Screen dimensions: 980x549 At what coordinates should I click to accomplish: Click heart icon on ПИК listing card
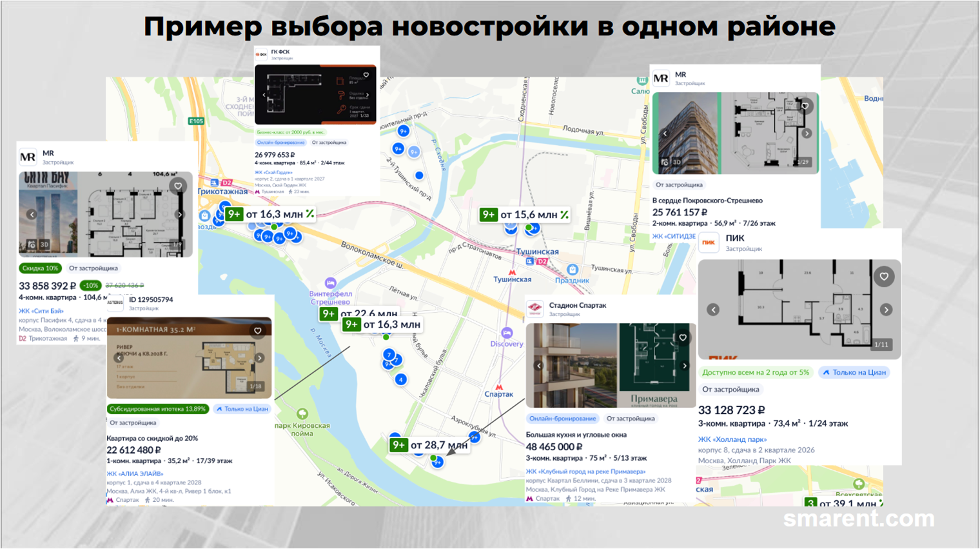[884, 276]
